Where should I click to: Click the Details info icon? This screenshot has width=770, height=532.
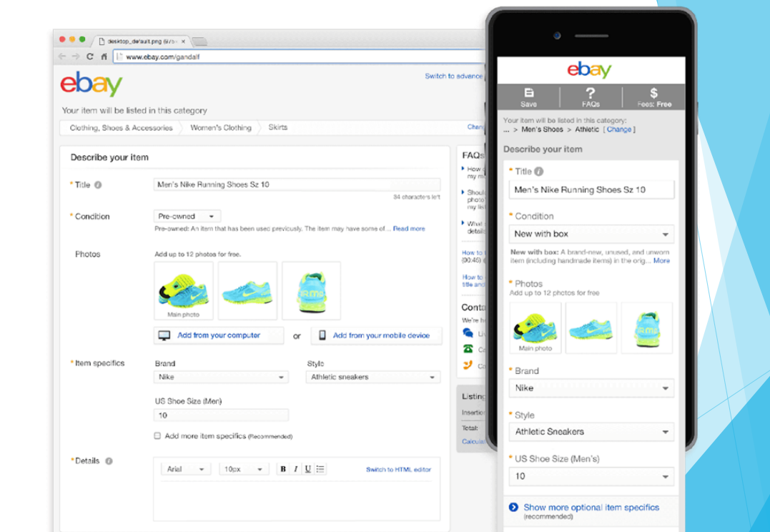[109, 460]
